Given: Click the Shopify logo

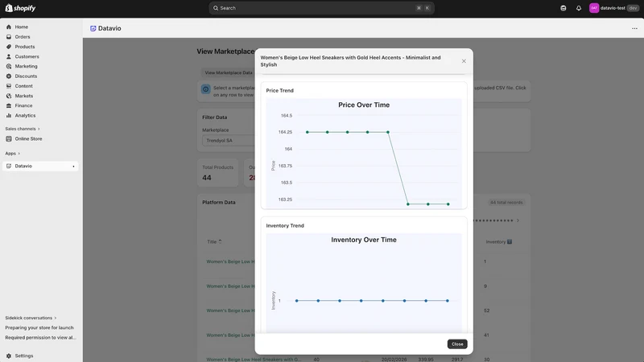Looking at the screenshot, I should click(x=21, y=8).
